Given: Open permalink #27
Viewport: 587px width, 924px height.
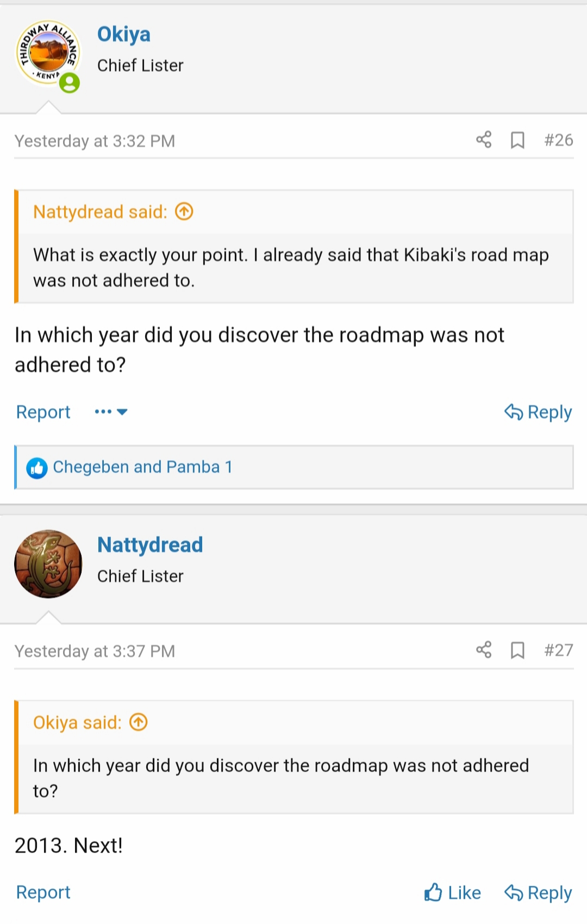Looking at the screenshot, I should click(x=559, y=650).
